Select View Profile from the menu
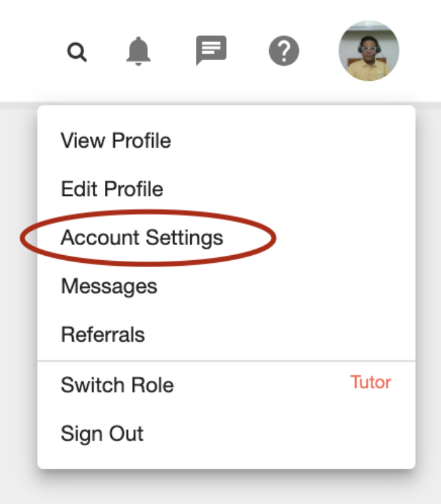 point(116,140)
